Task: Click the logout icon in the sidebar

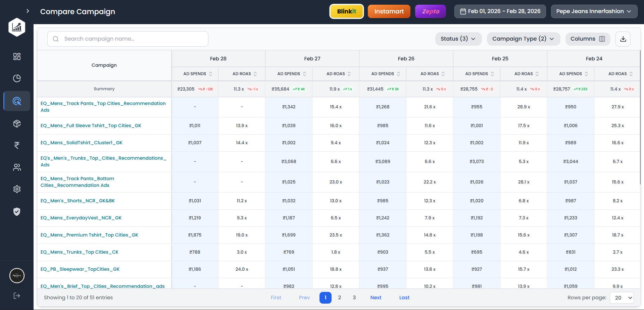Action: 17,296
